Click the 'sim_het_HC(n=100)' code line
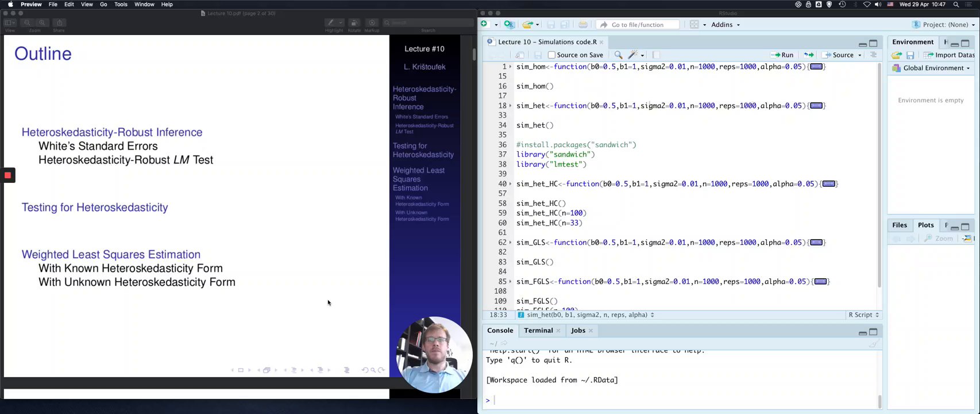Viewport: 980px width, 414px height. [551, 213]
